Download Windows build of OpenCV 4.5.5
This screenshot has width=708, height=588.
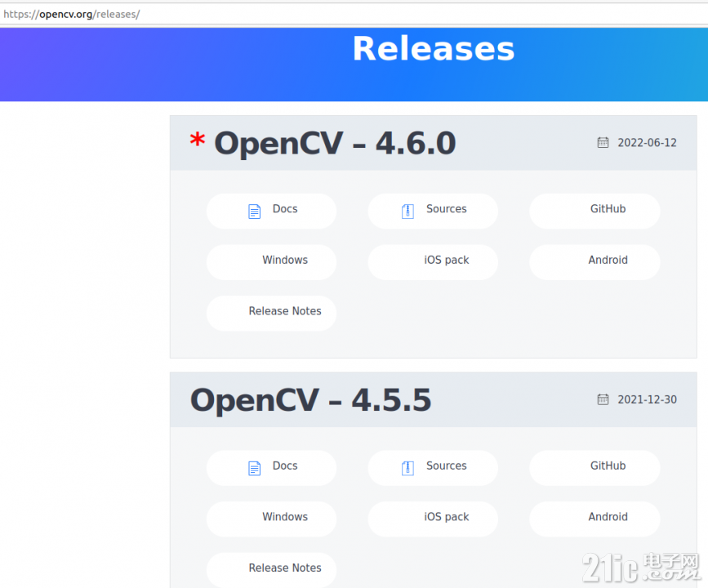coord(271,519)
